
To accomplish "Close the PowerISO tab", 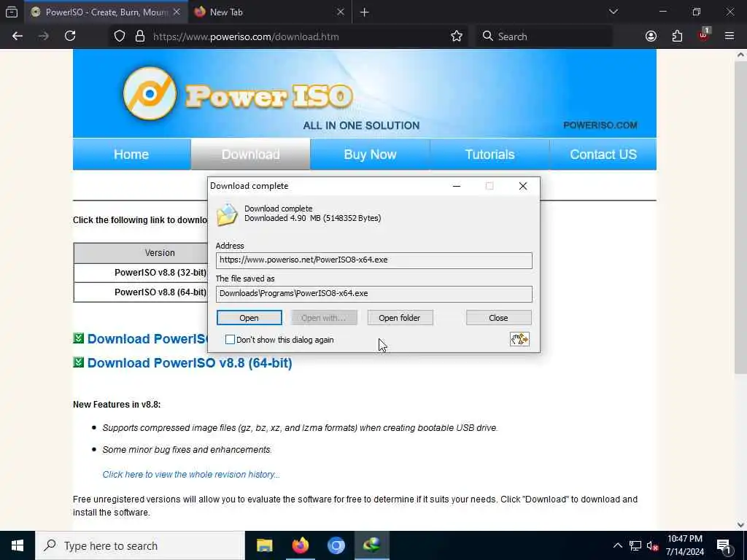I will click(x=177, y=12).
